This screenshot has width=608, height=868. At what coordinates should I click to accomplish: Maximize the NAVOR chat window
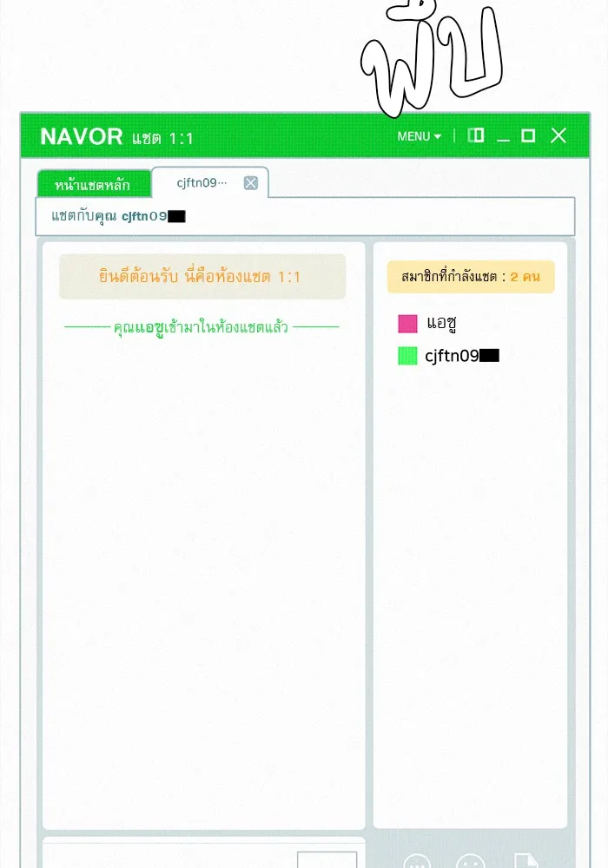point(528,135)
